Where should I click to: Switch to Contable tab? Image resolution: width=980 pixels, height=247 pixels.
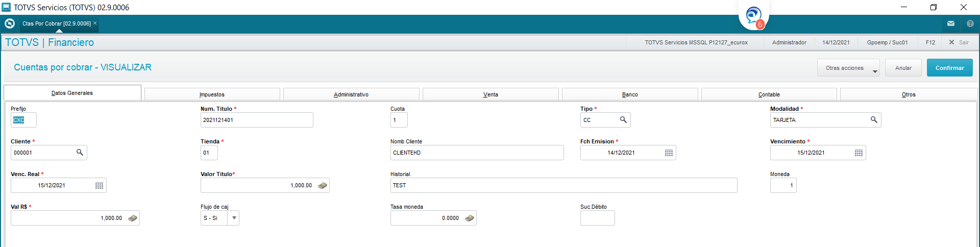click(x=769, y=94)
